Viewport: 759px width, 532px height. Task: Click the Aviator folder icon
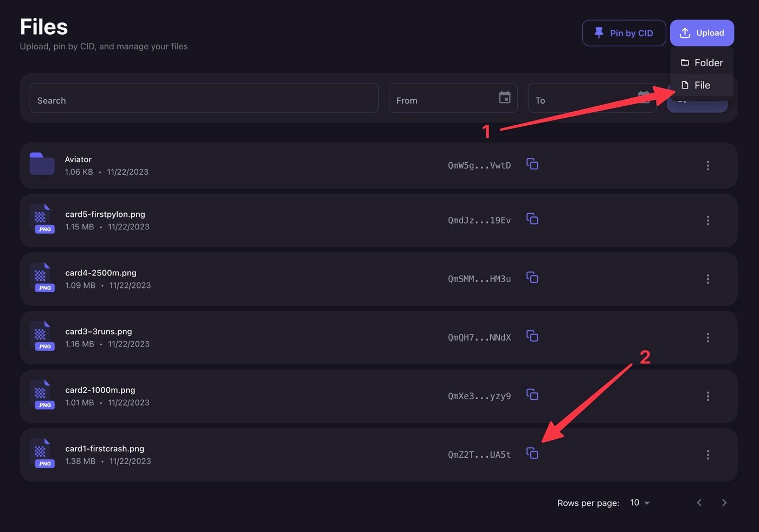pyautogui.click(x=42, y=164)
